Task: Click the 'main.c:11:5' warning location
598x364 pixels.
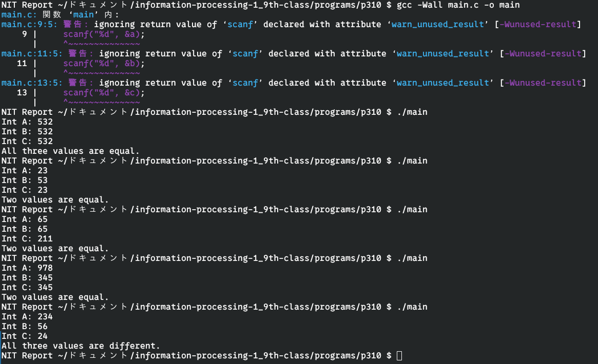Action: tap(32, 53)
